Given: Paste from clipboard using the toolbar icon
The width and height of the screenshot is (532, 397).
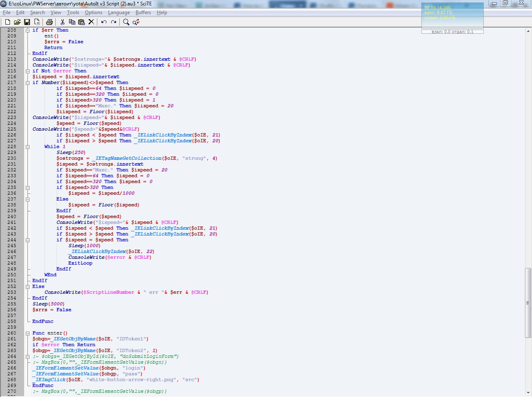Looking at the screenshot, I should click(82, 22).
